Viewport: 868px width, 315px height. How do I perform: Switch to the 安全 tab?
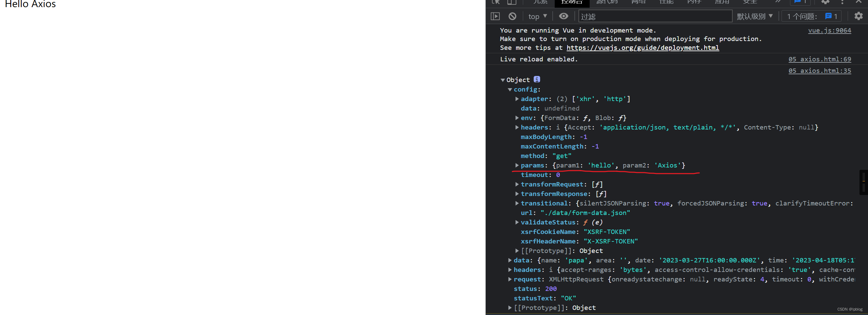pos(750,2)
